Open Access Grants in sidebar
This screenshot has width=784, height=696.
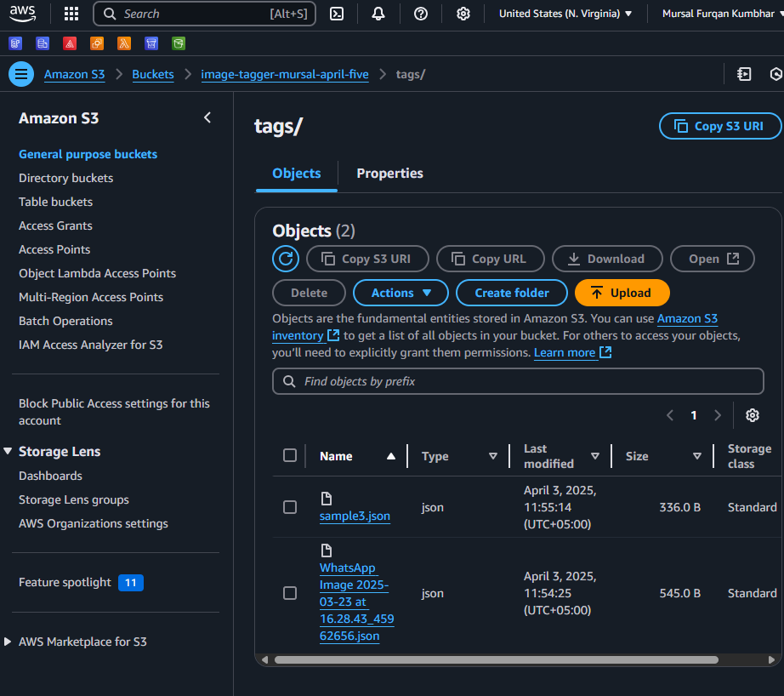55,225
